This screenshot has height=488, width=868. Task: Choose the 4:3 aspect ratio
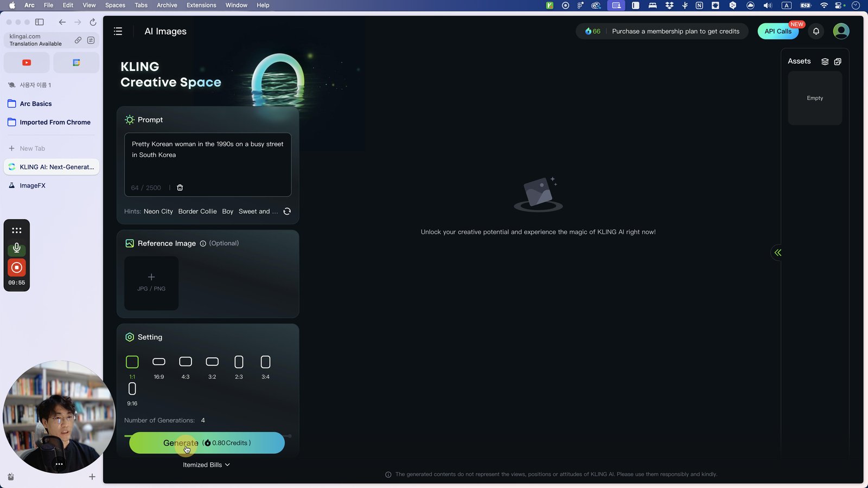tap(186, 367)
